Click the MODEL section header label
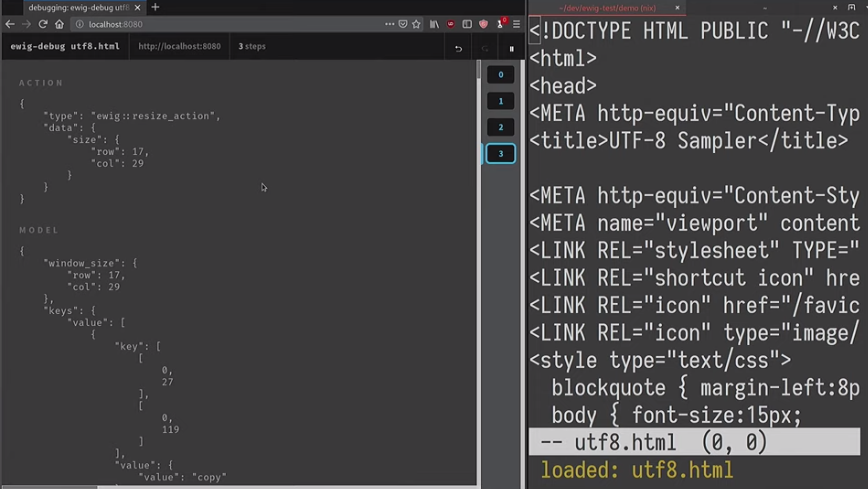The height and width of the screenshot is (489, 868). pos(38,230)
